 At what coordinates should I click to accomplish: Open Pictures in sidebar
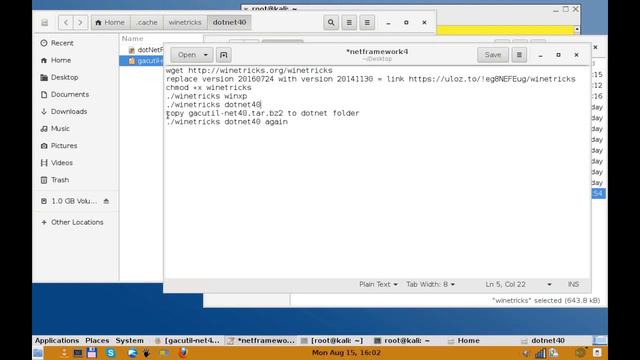pos(64,146)
